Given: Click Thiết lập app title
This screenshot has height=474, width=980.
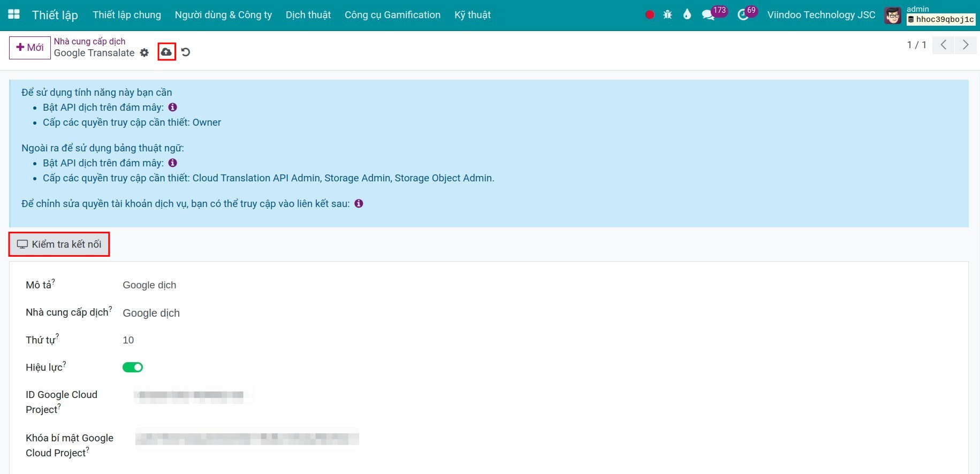Looking at the screenshot, I should click(55, 15).
